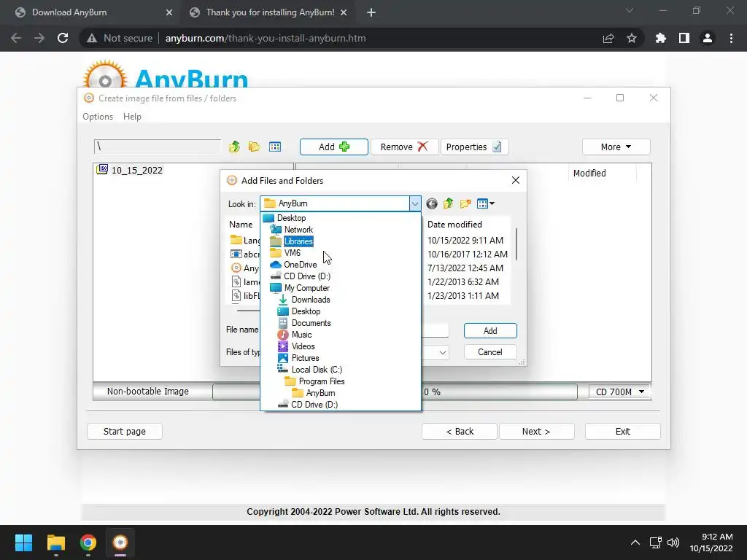The image size is (747, 560).
Task: Click the AnyBurn icon in the taskbar
Action: [120, 542]
